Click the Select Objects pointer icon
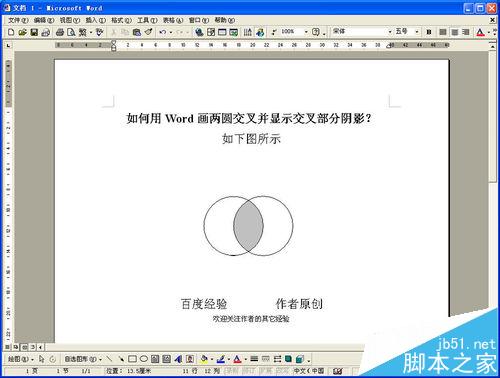Viewport: 500px width, 378px height. (x=41, y=359)
